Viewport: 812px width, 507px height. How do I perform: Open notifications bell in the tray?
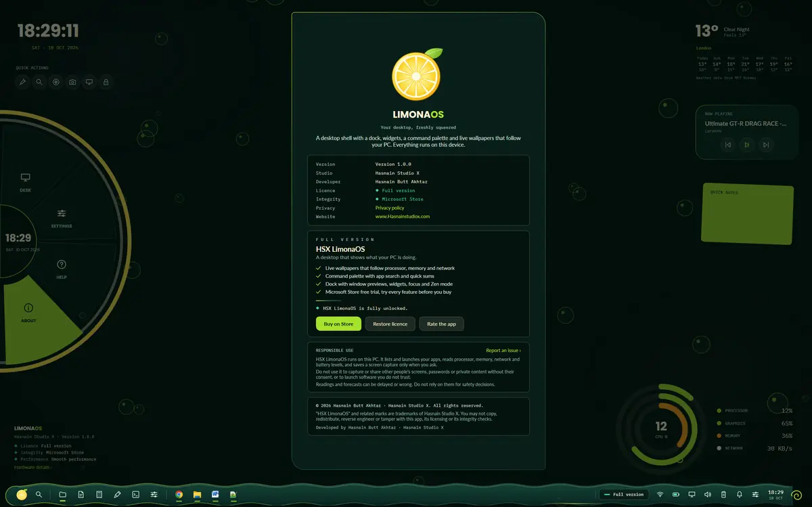pos(740,495)
